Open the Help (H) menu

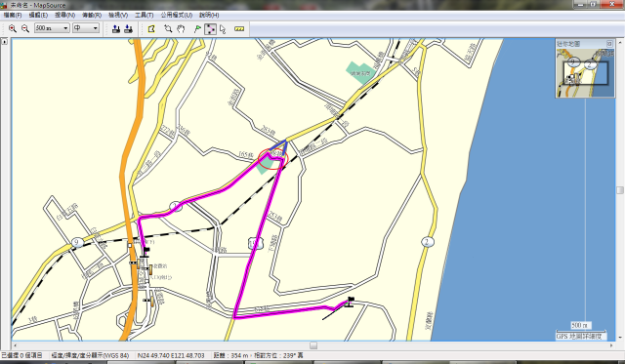[209, 16]
